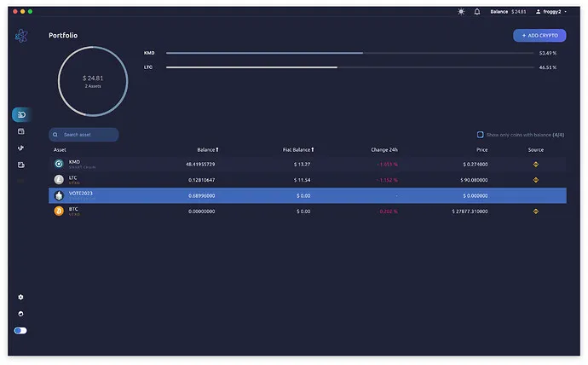Click the KMD fiat balance $ 13.27

[302, 165]
